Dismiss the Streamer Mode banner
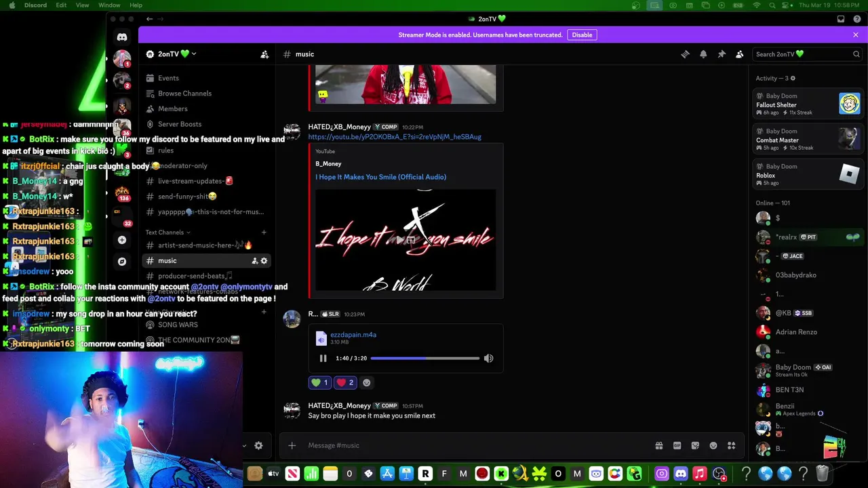868x488 pixels. click(856, 35)
